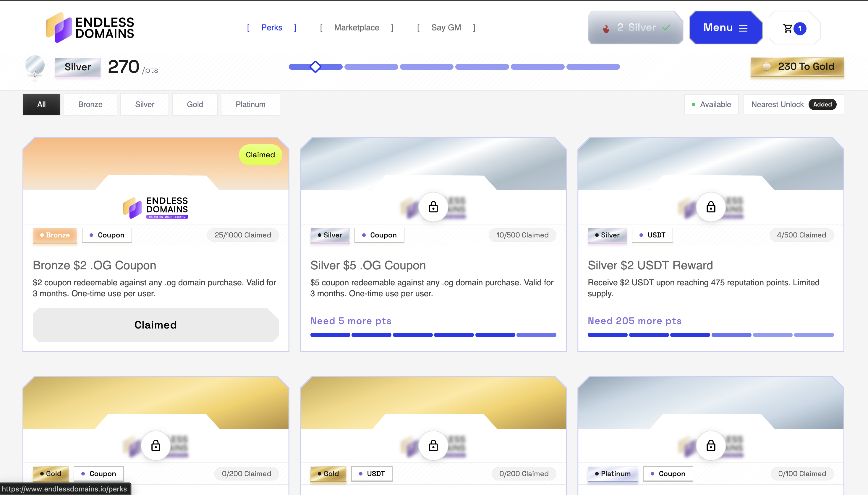The height and width of the screenshot is (495, 868).
Task: Click the 10/500 Claimed counter
Action: pyautogui.click(x=522, y=235)
